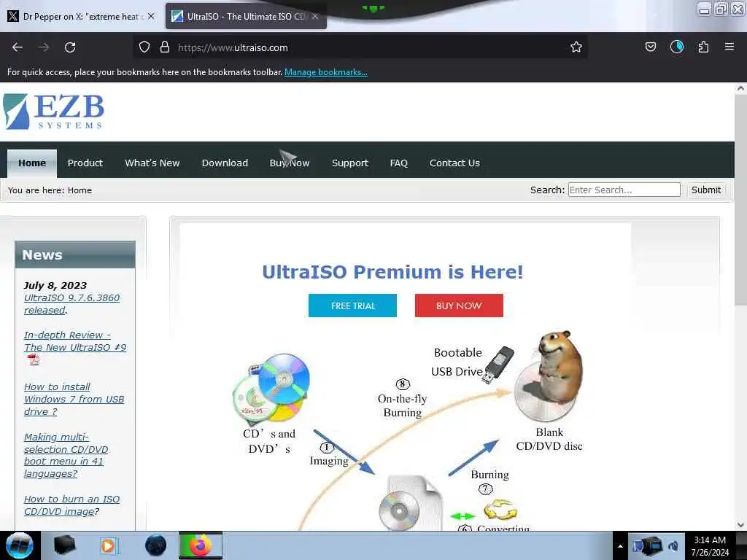Go to the Download page
Viewport: 747px width, 560px height.
pos(225,163)
